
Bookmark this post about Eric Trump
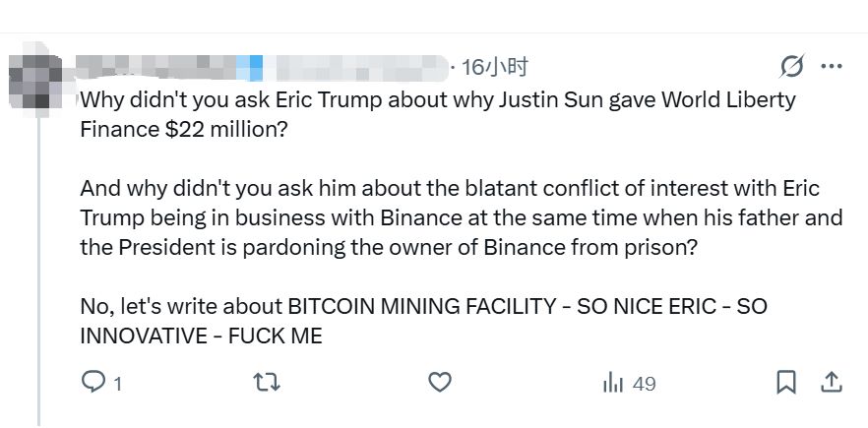coord(786,382)
